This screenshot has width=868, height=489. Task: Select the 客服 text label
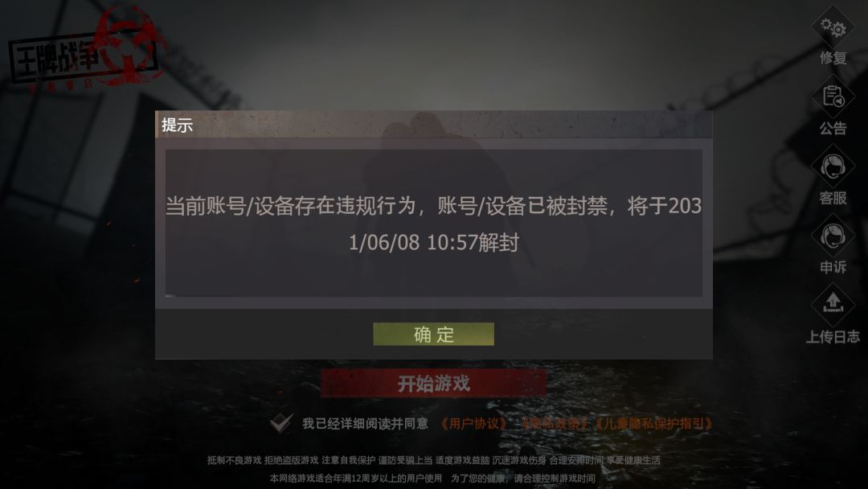coord(833,198)
